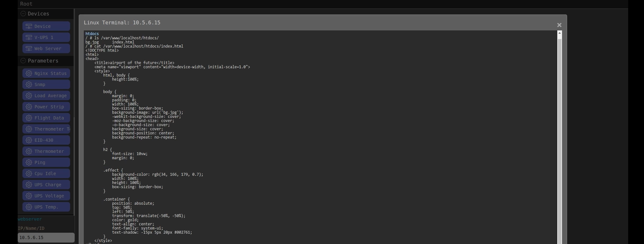Click the Web Server device icon
The width and height of the screenshot is (644, 244).
point(28,48)
